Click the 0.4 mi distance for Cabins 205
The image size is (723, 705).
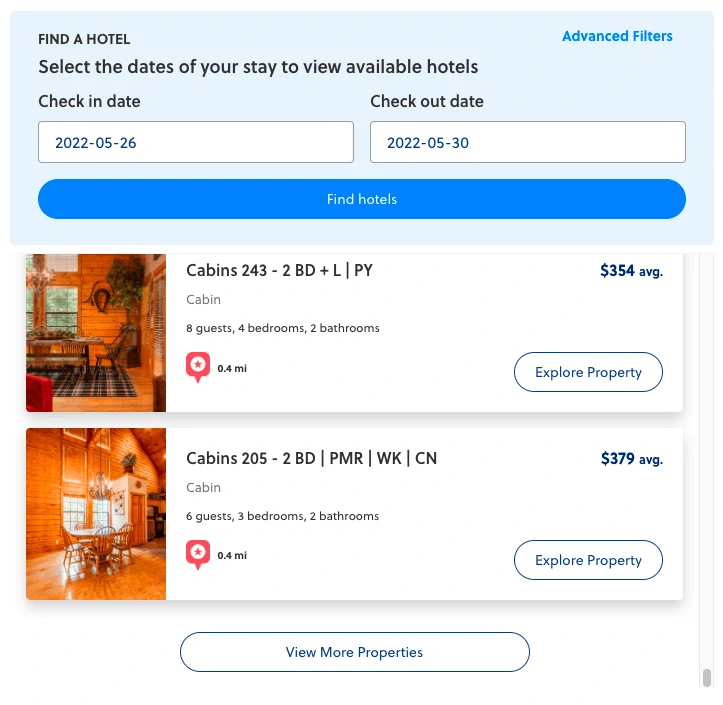(232, 556)
